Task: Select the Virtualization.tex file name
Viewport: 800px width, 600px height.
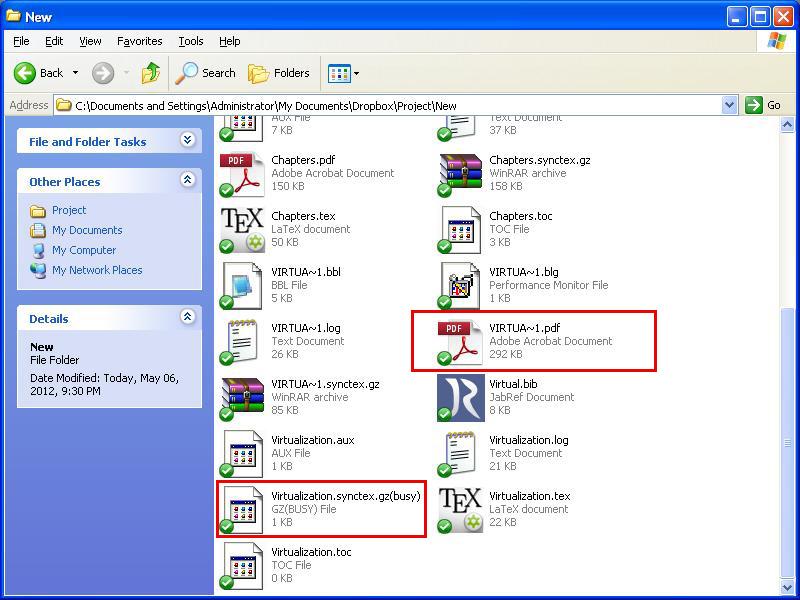Action: pos(530,496)
